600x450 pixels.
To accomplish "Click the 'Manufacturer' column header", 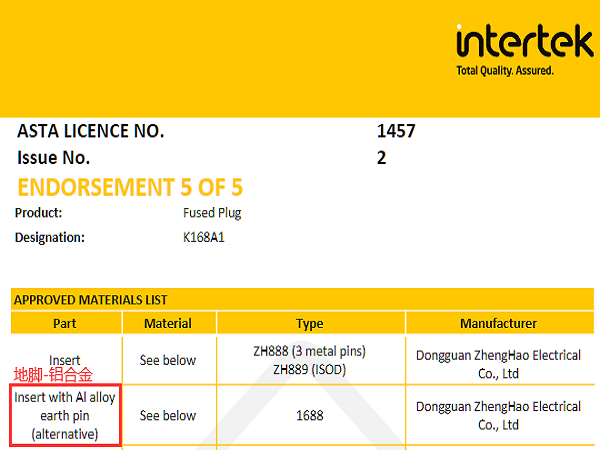I will point(498,324).
